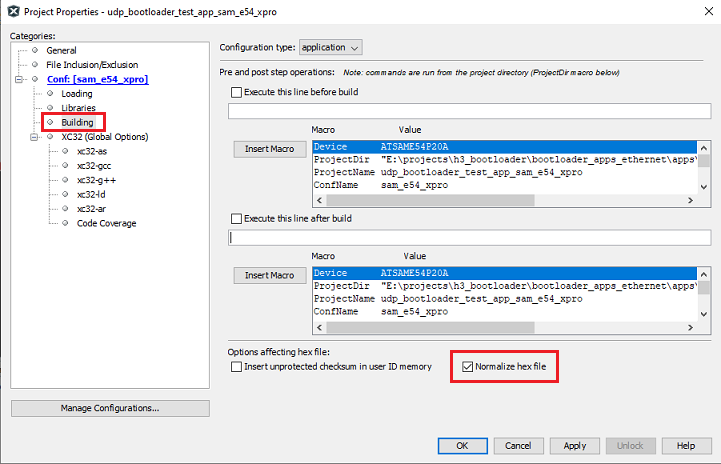This screenshot has width=721, height=464.
Task: Click the Apply button
Action: click(575, 445)
